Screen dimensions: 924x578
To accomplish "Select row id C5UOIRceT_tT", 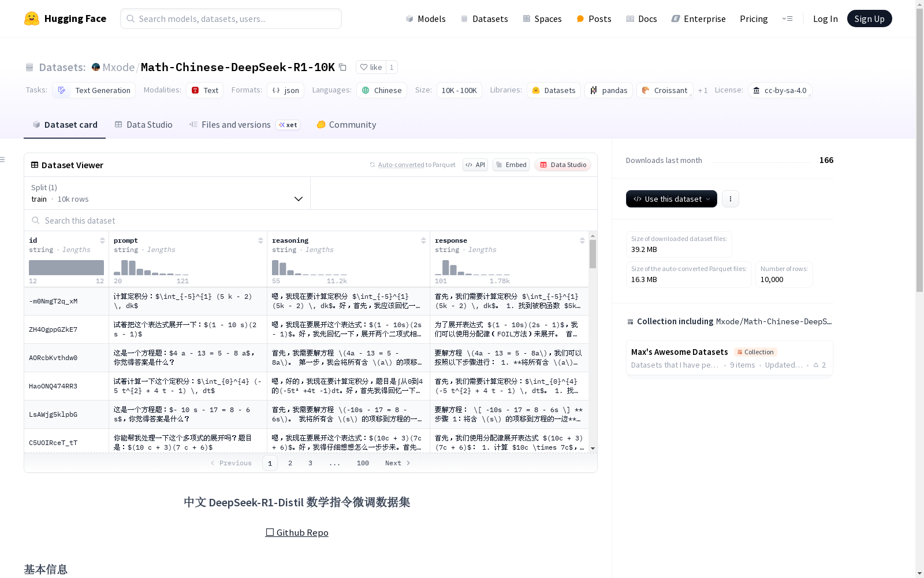I will [x=53, y=443].
